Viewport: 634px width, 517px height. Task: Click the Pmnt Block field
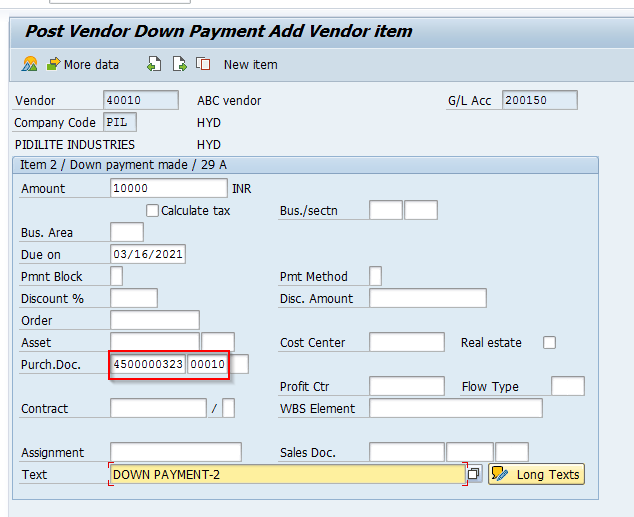pyautogui.click(x=116, y=276)
